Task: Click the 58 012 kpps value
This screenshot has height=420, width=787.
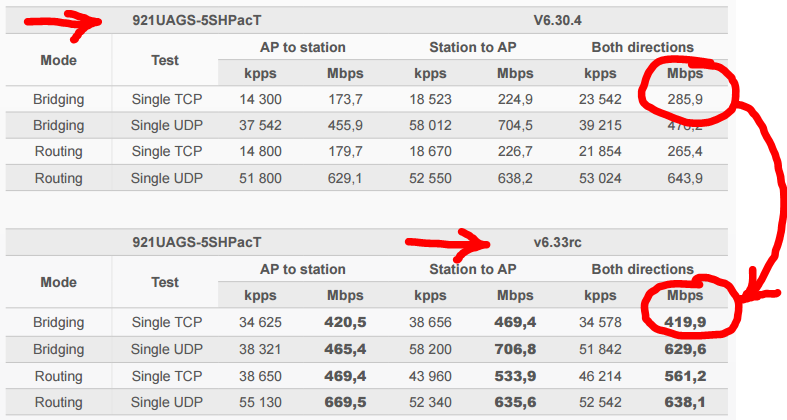Action: tap(430, 126)
